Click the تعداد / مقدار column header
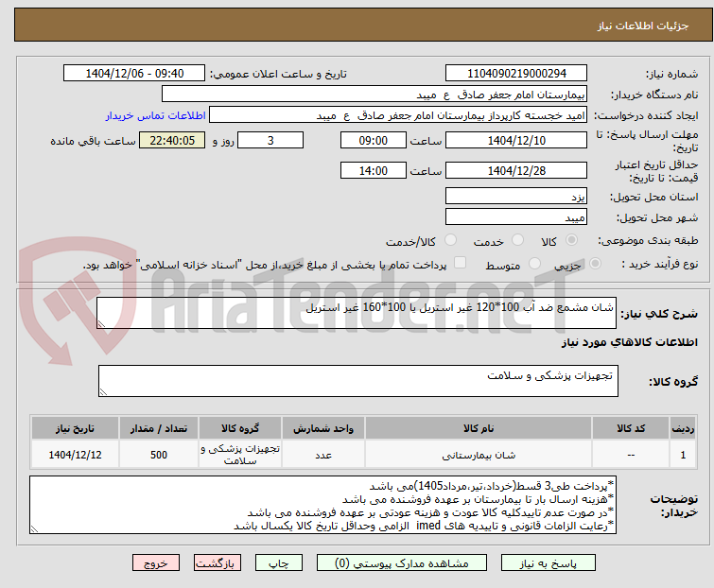The image size is (714, 588). pos(159,428)
